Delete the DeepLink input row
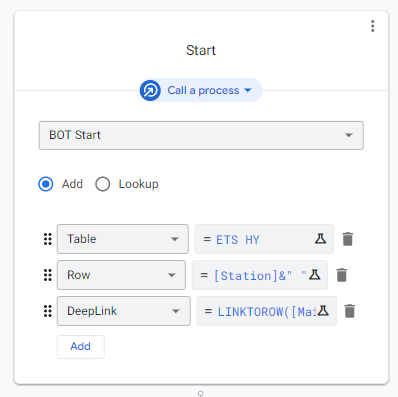 (349, 311)
